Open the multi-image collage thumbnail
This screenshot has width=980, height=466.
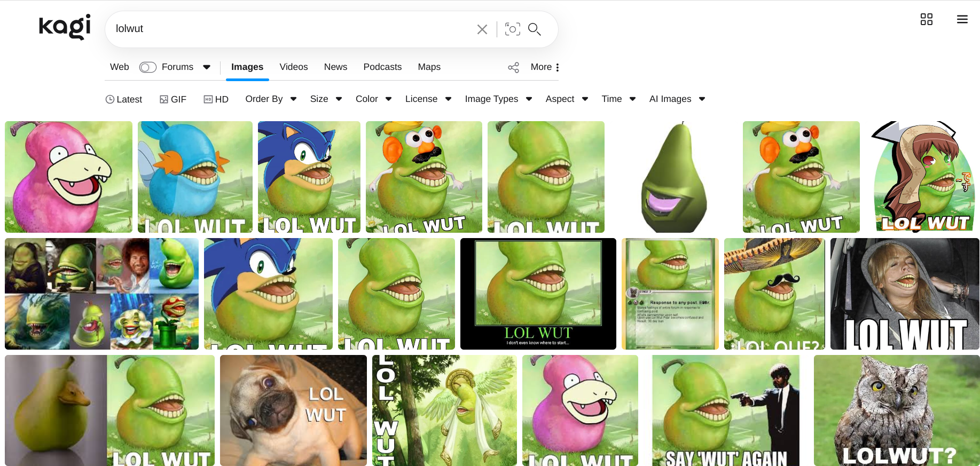coord(101,294)
